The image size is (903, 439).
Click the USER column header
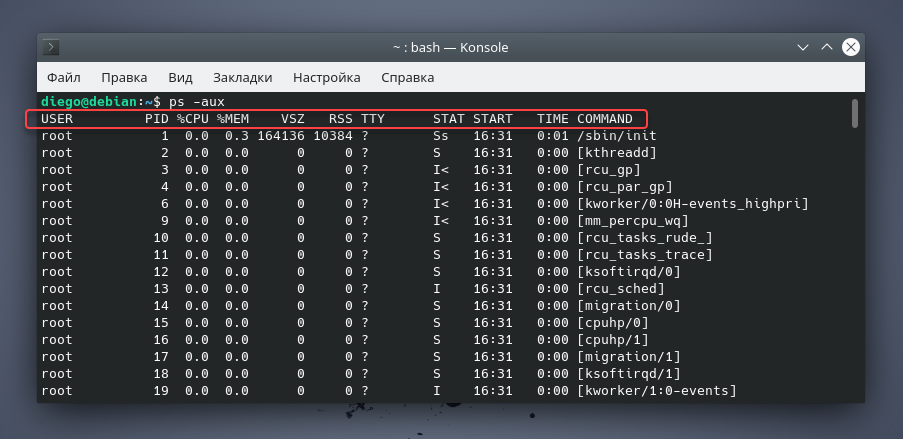tap(57, 119)
